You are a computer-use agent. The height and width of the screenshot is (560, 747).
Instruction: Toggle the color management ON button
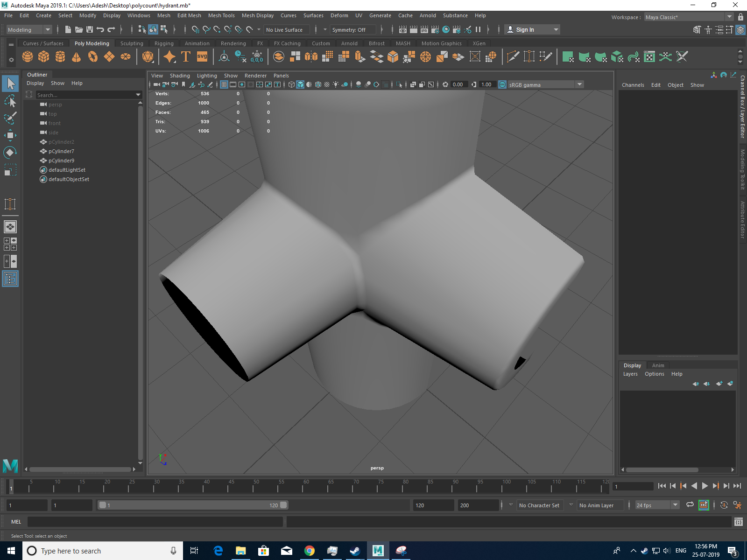tap(502, 84)
